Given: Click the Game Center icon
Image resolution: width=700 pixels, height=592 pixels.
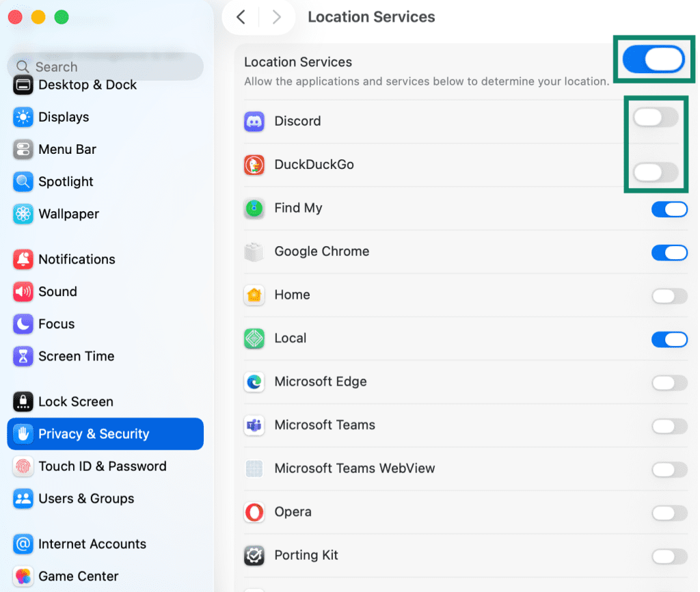Looking at the screenshot, I should tap(23, 576).
